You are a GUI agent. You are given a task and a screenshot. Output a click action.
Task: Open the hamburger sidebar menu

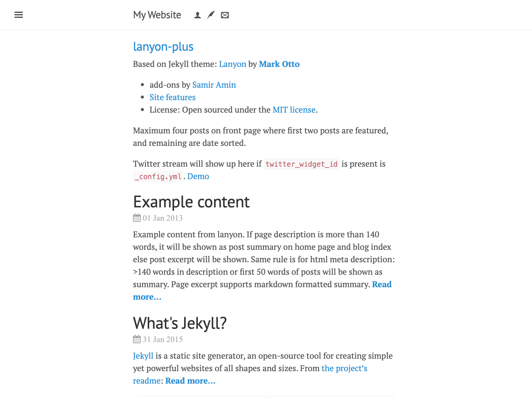click(19, 15)
